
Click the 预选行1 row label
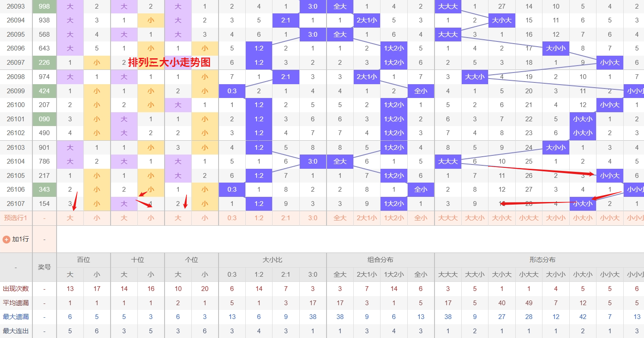point(16,218)
